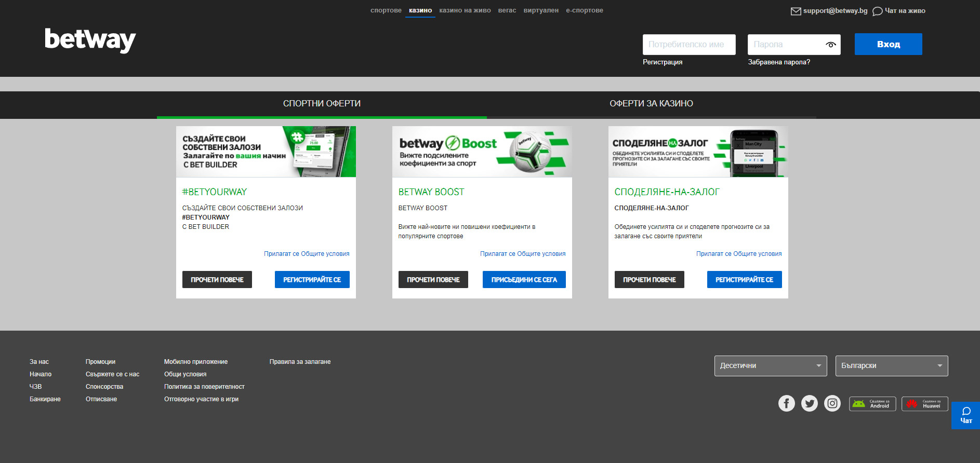Open the Betway Boost banner image
Viewport: 980px width, 463px height.
[x=482, y=152]
